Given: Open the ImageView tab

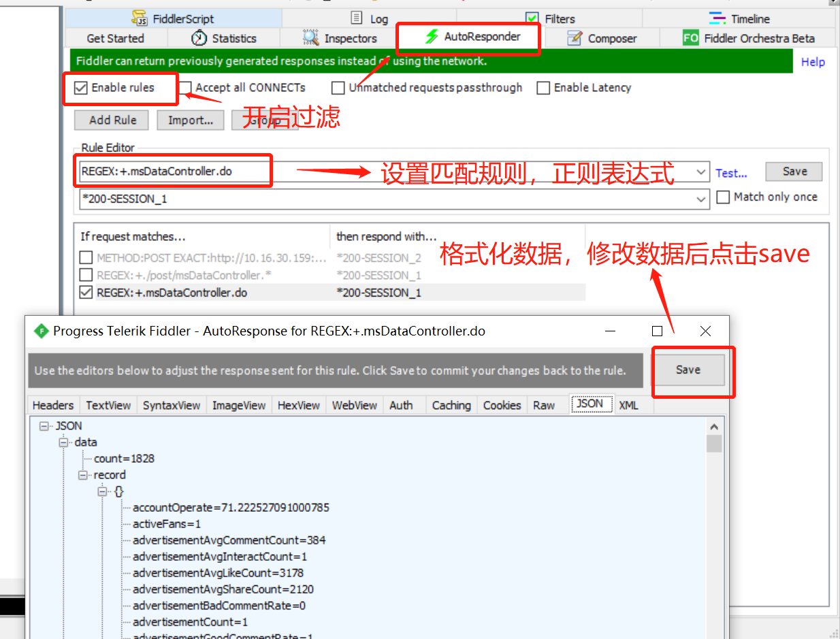Looking at the screenshot, I should 239,405.
